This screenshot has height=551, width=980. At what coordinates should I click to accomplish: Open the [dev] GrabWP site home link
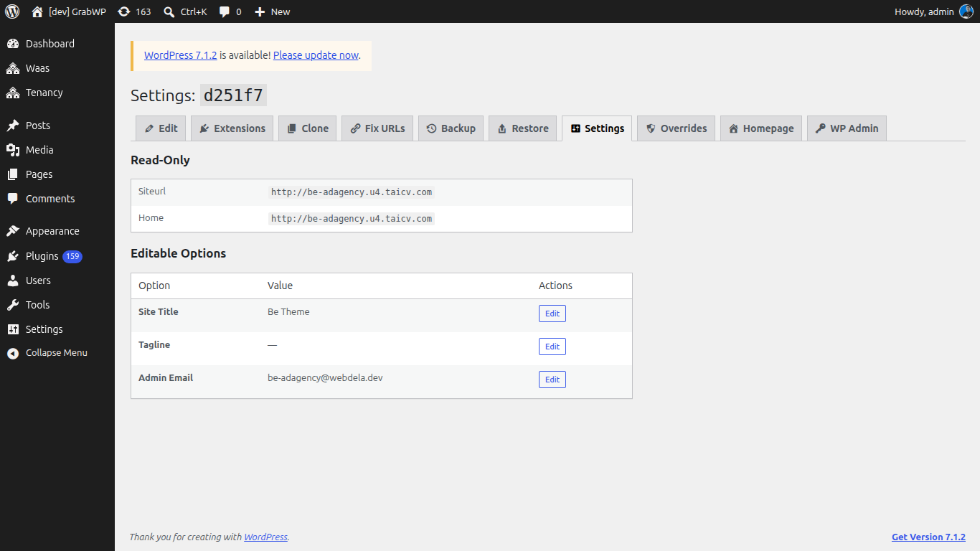[68, 11]
